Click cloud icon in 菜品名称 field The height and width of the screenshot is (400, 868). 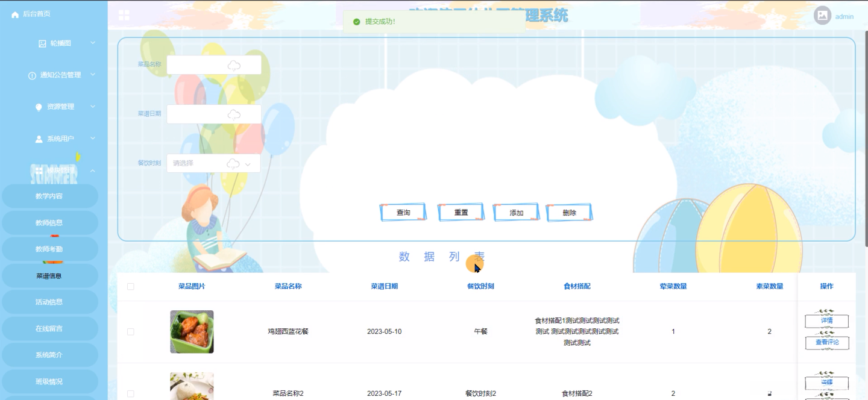point(234,65)
